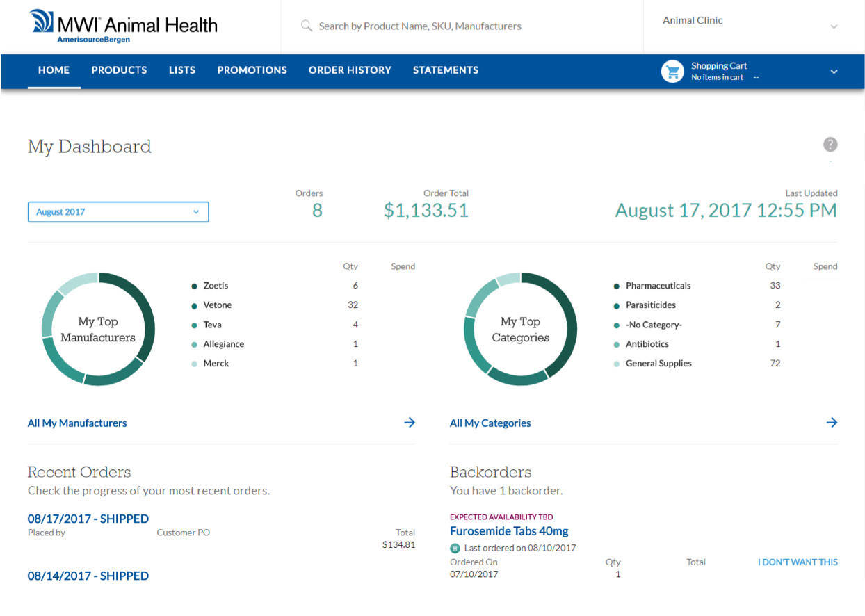865x616 pixels.
Task: Switch to the Promotions tab
Action: coord(252,70)
